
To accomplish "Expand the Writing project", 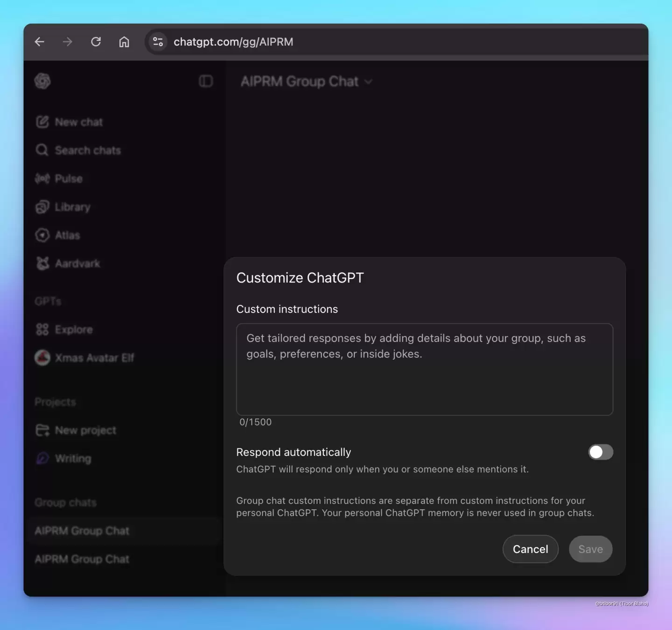I will pyautogui.click(x=73, y=458).
